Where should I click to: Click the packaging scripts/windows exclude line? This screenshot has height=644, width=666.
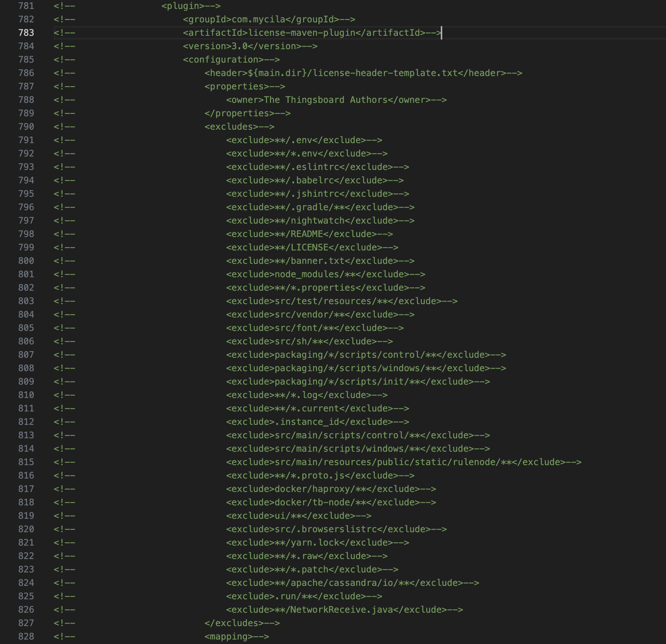[365, 368]
